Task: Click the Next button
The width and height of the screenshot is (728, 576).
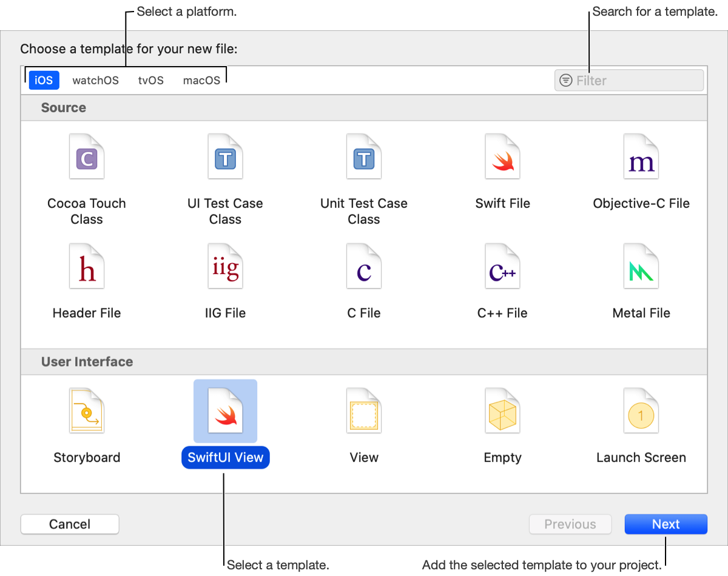Action: tap(666, 524)
